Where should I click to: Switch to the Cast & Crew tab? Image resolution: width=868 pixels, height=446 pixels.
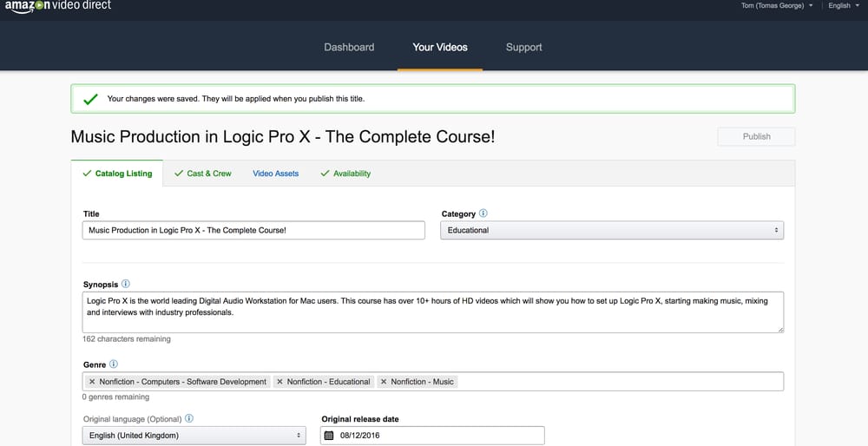click(x=202, y=174)
